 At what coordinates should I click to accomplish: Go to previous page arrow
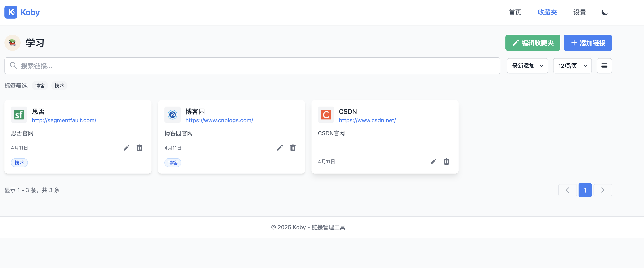(x=567, y=190)
